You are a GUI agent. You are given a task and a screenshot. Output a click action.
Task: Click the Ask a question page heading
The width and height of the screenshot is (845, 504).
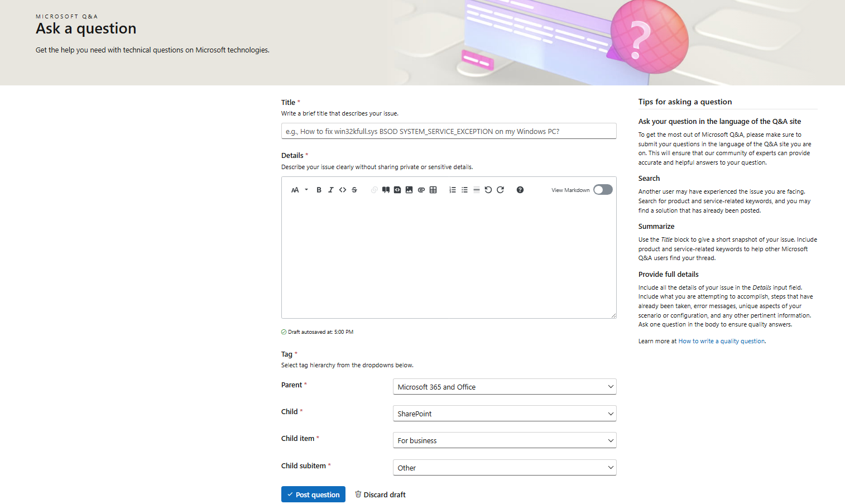click(x=86, y=28)
